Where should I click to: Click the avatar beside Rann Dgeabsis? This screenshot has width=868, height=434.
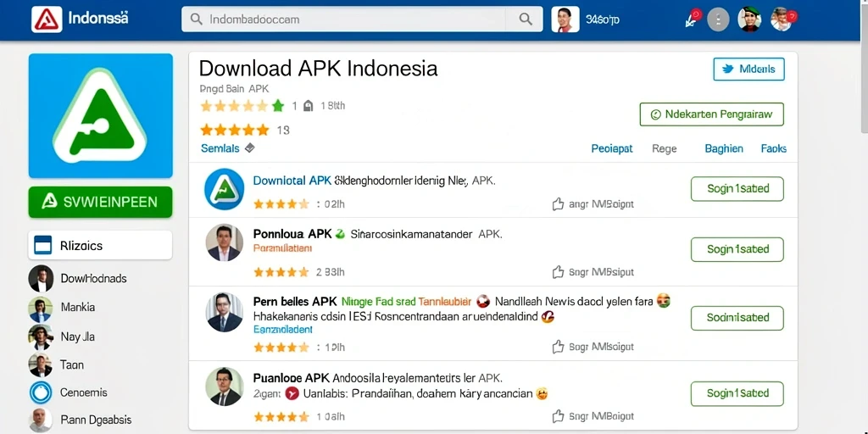tap(41, 420)
